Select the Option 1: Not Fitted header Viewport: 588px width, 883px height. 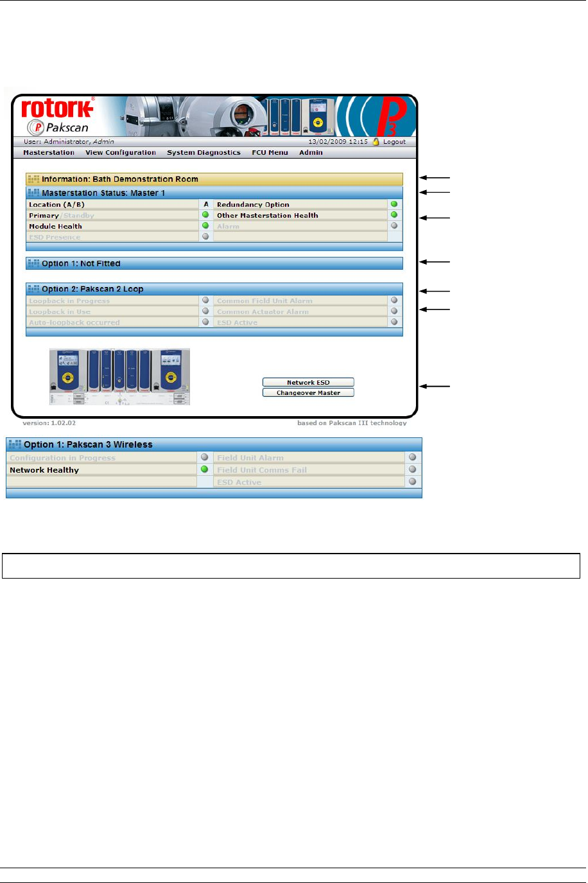(214, 263)
